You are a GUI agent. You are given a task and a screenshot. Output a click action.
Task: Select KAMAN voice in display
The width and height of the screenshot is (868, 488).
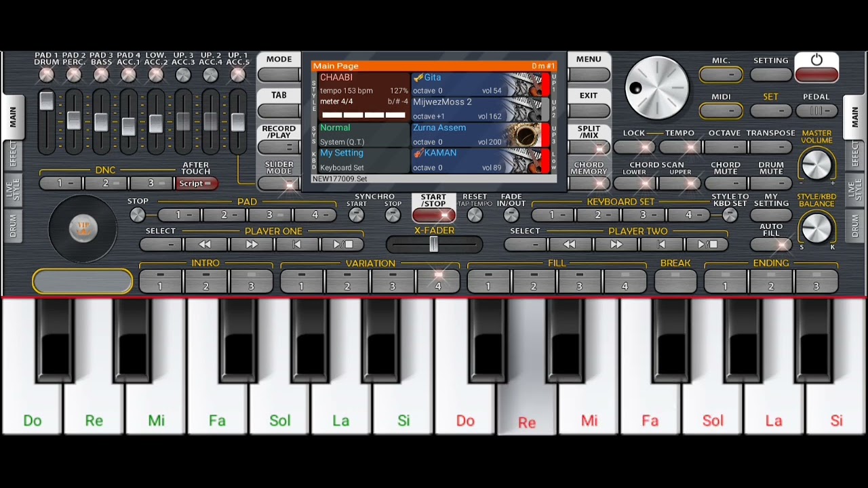[x=477, y=160]
